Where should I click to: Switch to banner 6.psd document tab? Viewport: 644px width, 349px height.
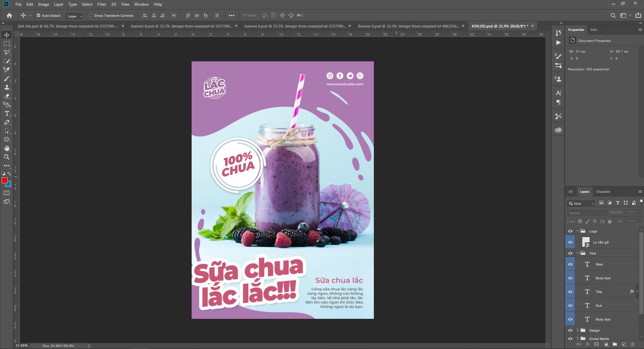[295, 26]
